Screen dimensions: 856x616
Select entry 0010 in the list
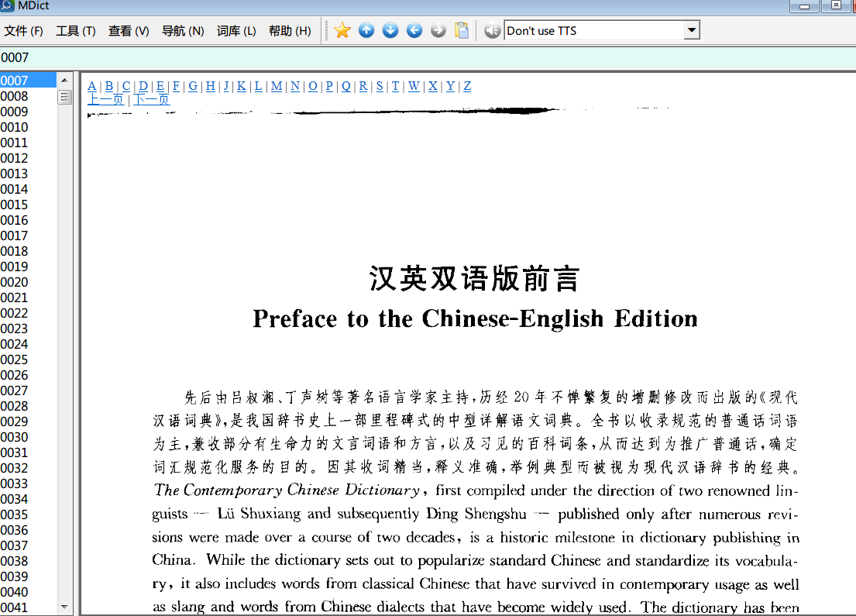click(29, 127)
